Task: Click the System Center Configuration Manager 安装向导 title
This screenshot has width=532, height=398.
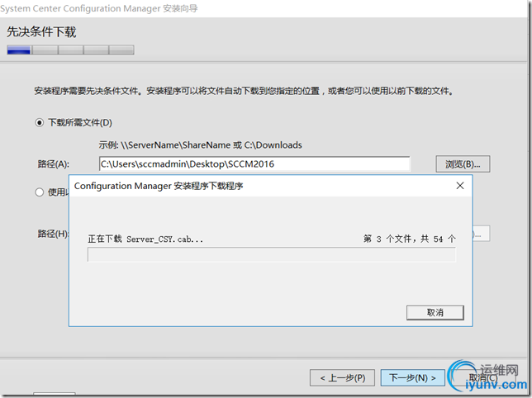Action: 99,8
